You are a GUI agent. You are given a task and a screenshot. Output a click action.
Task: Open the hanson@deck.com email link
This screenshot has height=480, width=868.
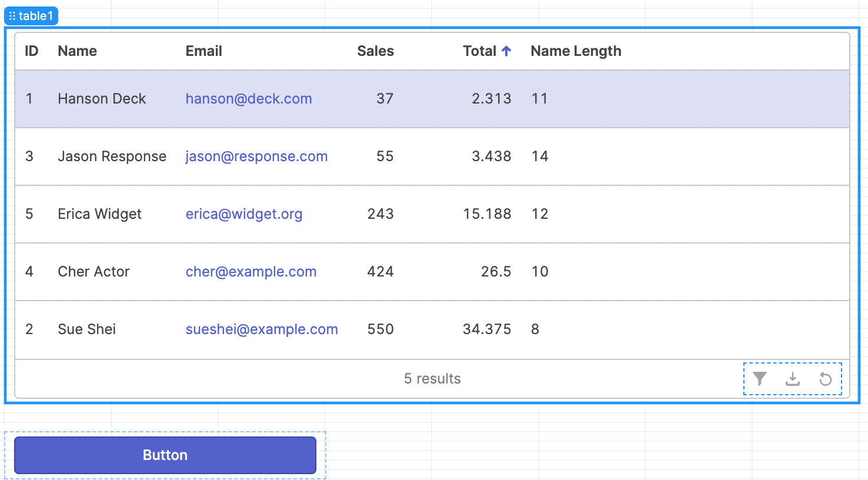pyautogui.click(x=249, y=99)
